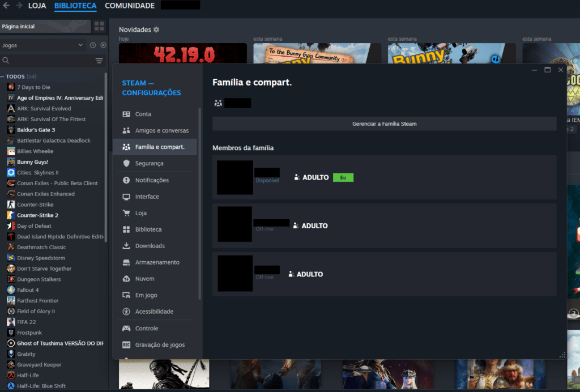The image size is (580, 392).
Task: Click the library search field
Action: 48,60
